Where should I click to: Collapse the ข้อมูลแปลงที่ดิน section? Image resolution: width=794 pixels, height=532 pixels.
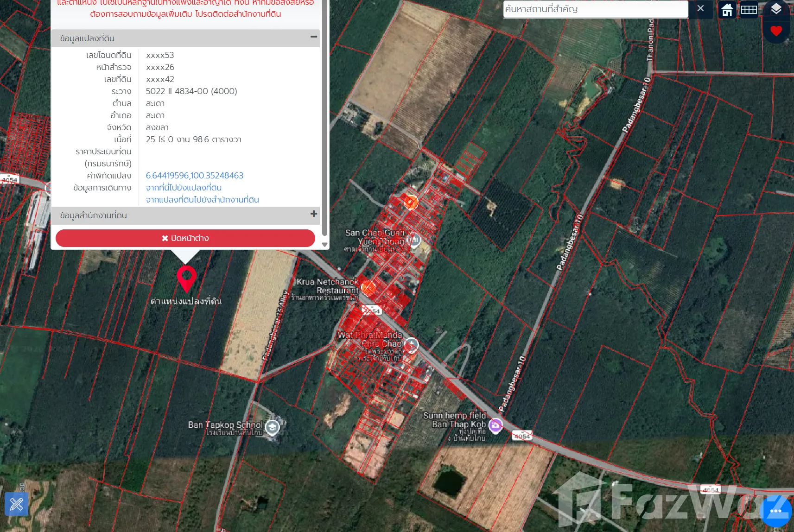(314, 37)
